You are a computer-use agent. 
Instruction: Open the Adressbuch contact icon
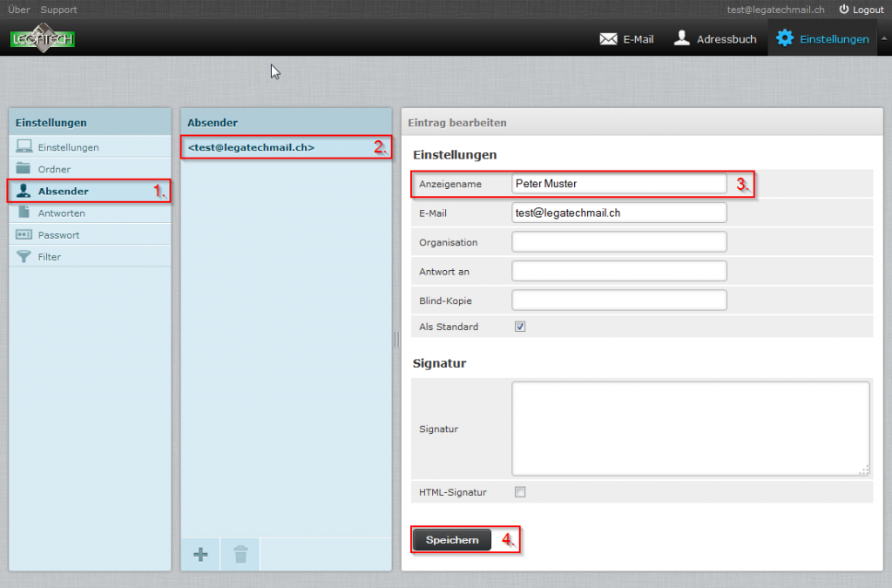click(680, 38)
